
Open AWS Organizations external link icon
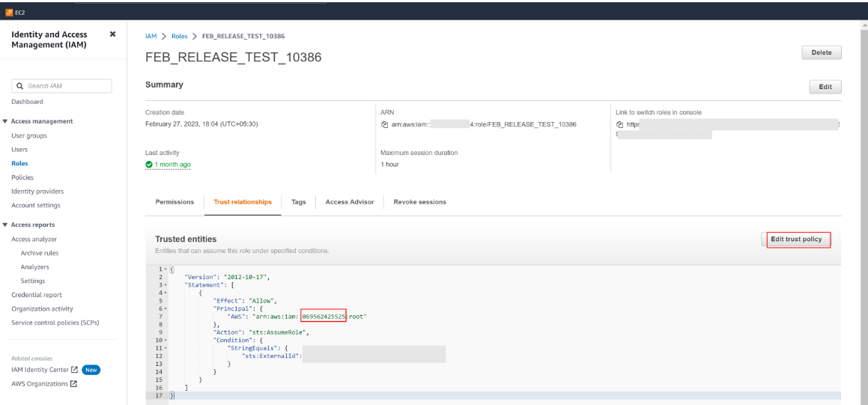pos(73,384)
